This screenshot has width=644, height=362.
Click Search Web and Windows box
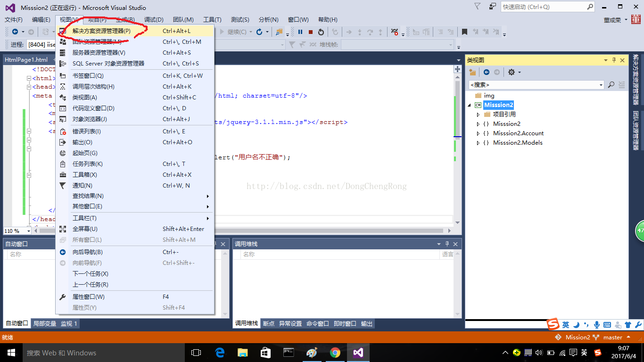[104, 353]
